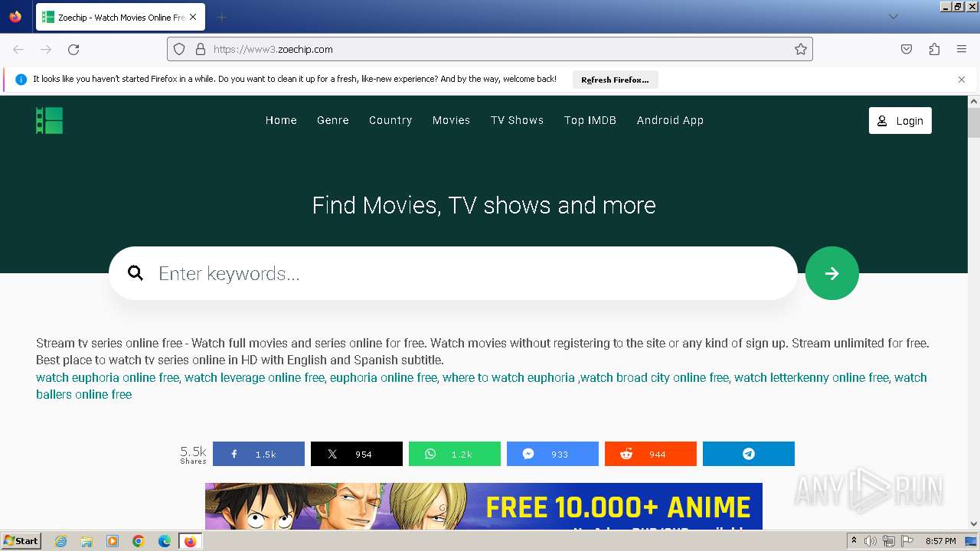
Task: Open File Explorer folder icon in taskbar
Action: click(x=87, y=541)
